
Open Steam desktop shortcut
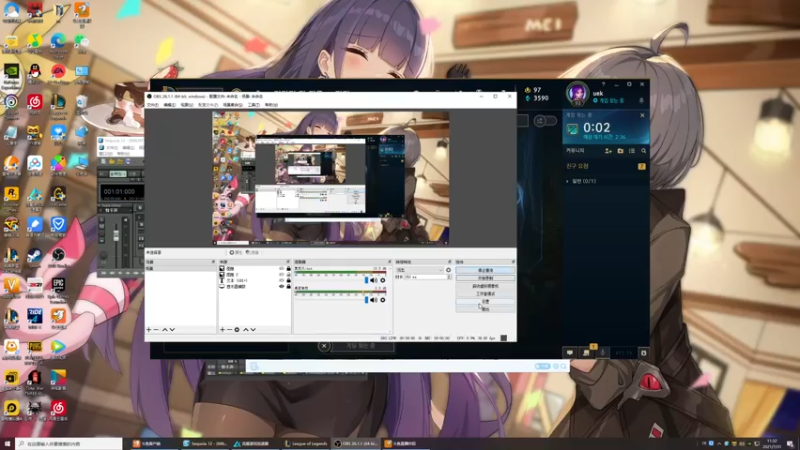pyautogui.click(x=35, y=257)
